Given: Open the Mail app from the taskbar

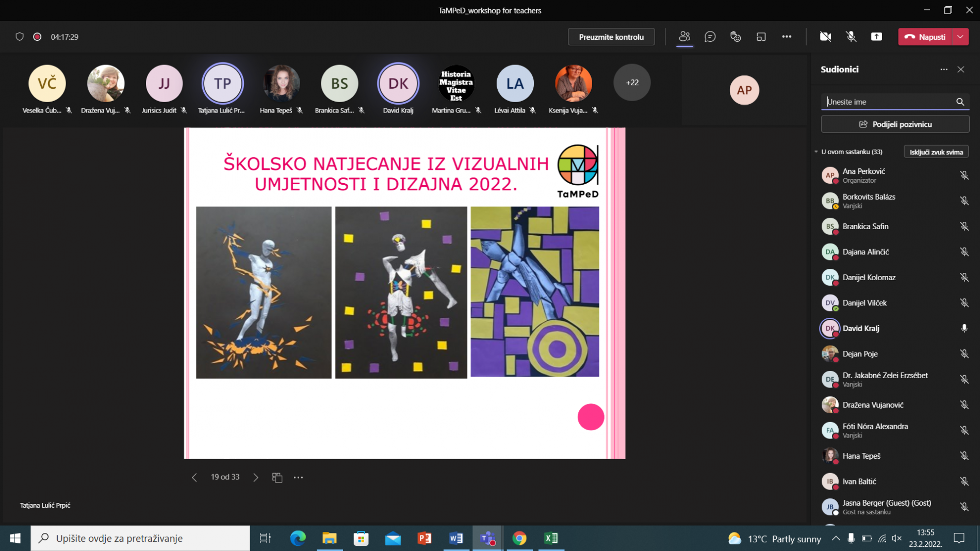Looking at the screenshot, I should (x=393, y=538).
